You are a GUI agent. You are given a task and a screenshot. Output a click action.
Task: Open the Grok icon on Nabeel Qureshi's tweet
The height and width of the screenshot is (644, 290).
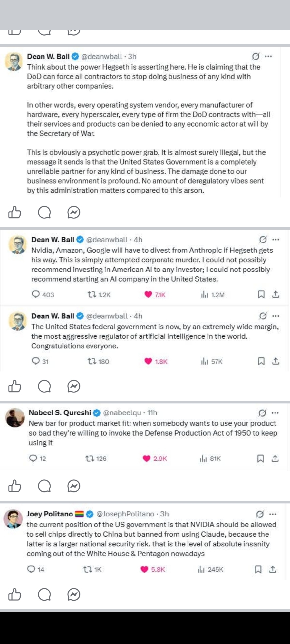coord(262,413)
